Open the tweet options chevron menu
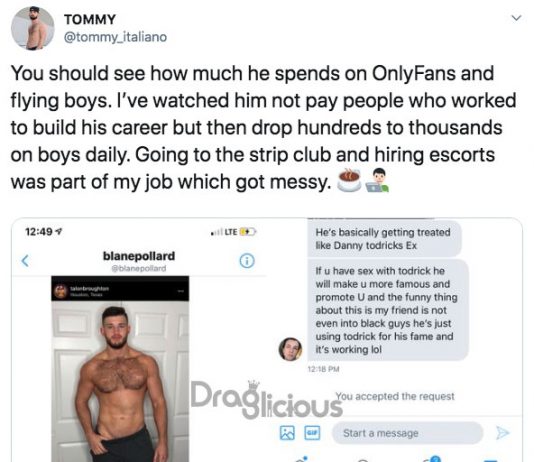Image resolution: width=534 pixels, height=462 pixels. point(517,18)
